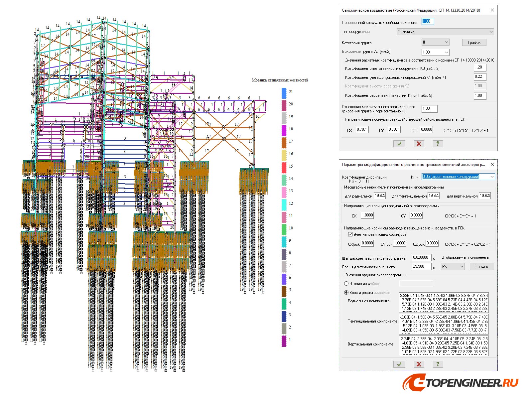Apply seismic action settings via green checkmark

(399, 144)
